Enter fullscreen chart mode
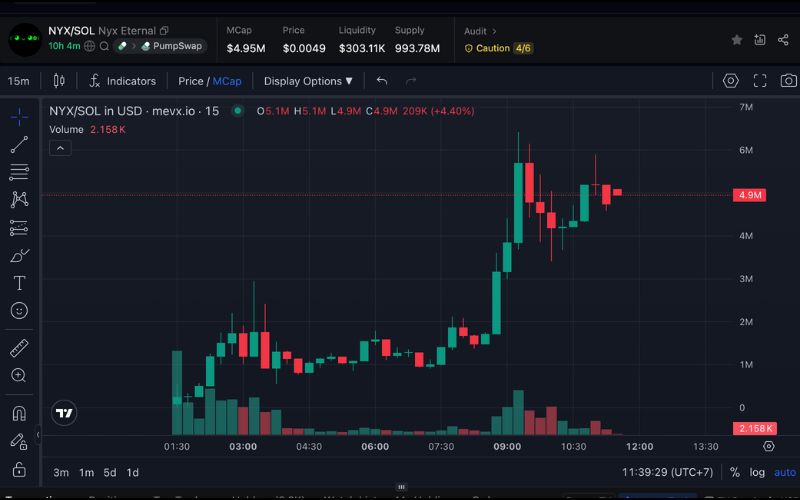 point(760,81)
